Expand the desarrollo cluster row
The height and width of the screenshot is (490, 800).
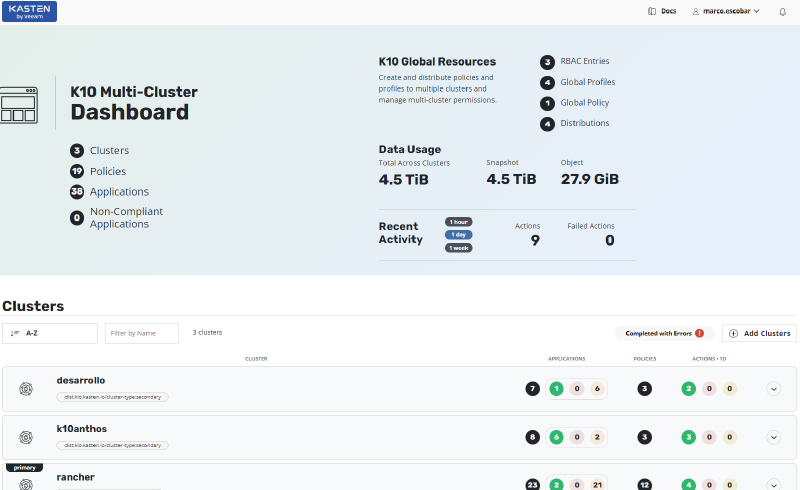point(773,389)
